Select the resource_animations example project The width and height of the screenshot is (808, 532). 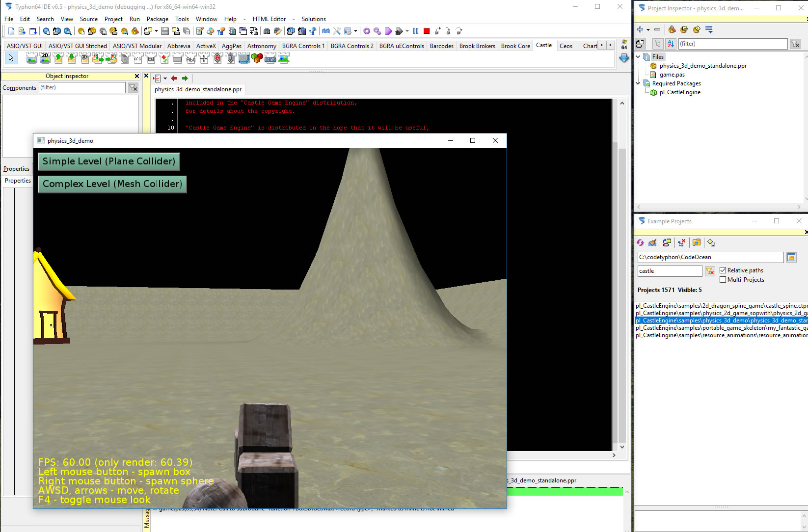click(x=721, y=335)
